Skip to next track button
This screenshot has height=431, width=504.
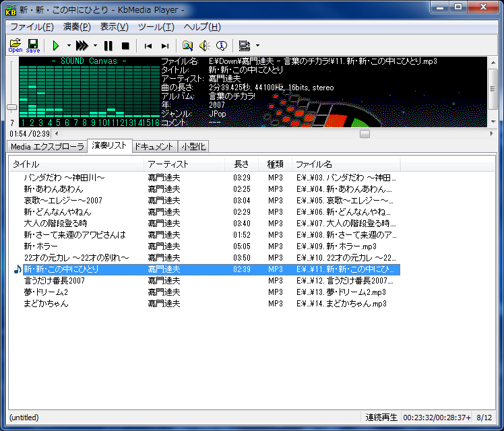tap(165, 46)
